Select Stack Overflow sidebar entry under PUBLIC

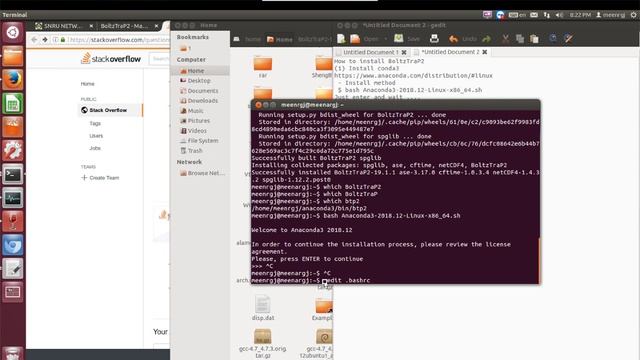click(109, 110)
